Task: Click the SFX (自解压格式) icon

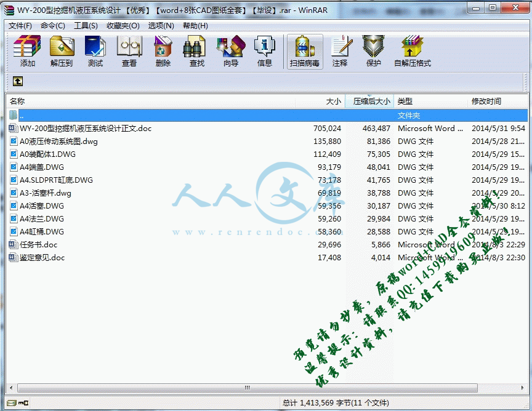Action: (x=413, y=46)
